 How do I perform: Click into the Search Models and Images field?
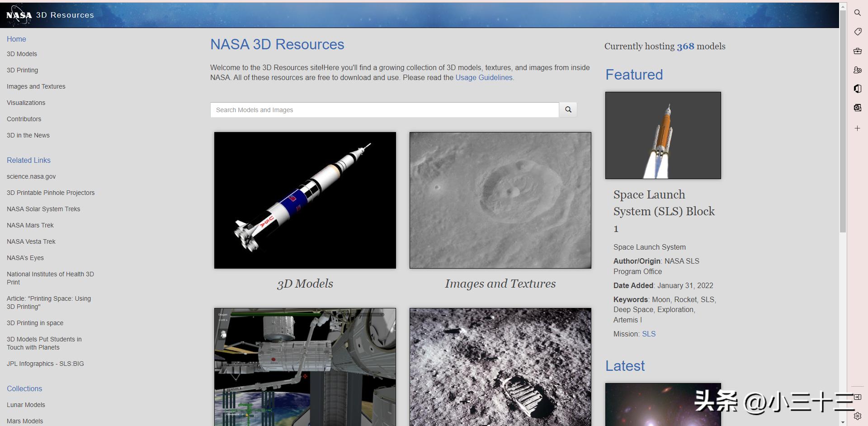[384, 110]
